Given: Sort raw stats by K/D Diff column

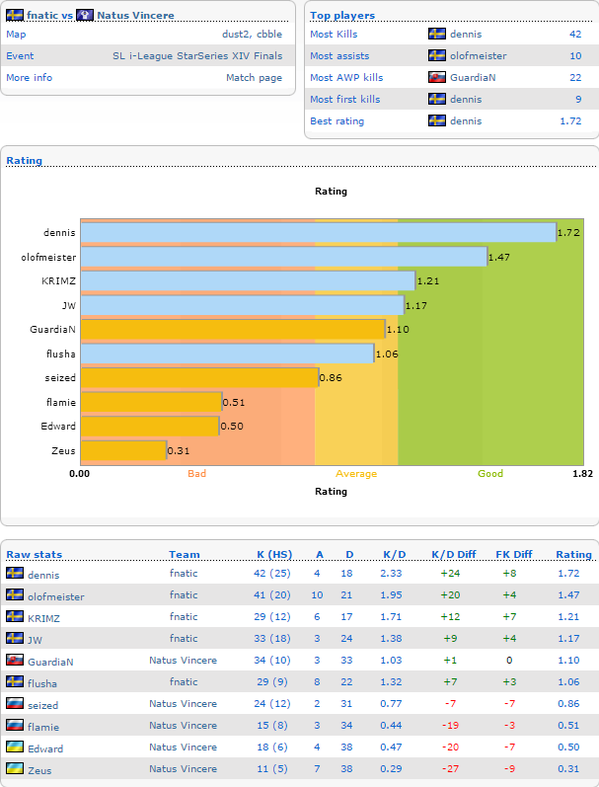Looking at the screenshot, I should click(454, 555).
